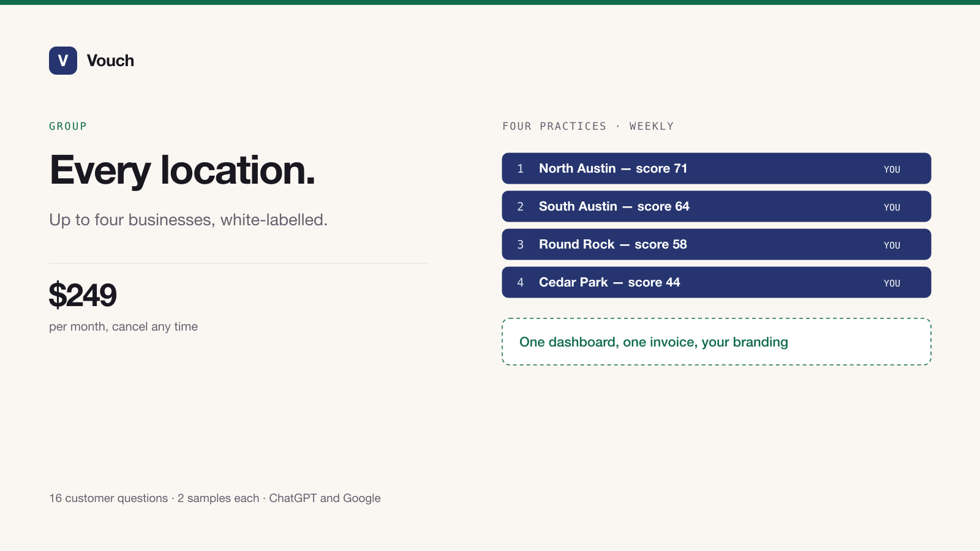Click 'Up to four businesses, white-labelled.' text
Viewport: 980px width, 551px height.
pyautogui.click(x=188, y=220)
